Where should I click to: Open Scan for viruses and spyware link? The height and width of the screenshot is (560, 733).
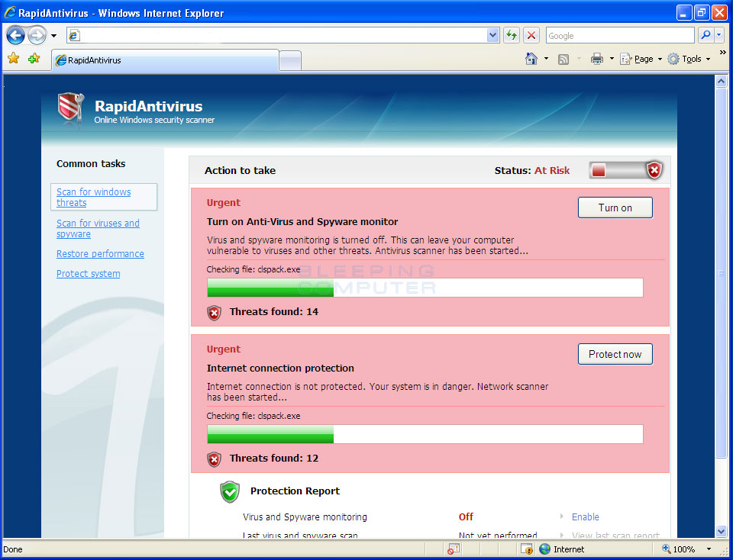pos(98,228)
